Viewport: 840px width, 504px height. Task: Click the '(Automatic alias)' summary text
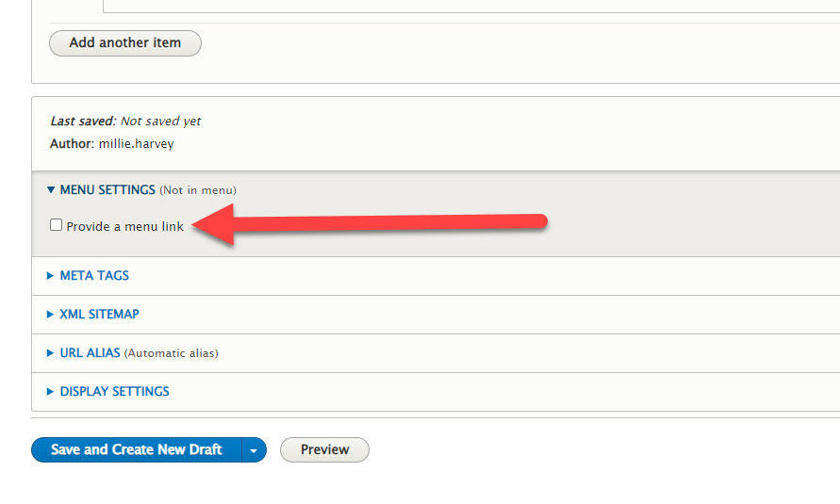[172, 353]
